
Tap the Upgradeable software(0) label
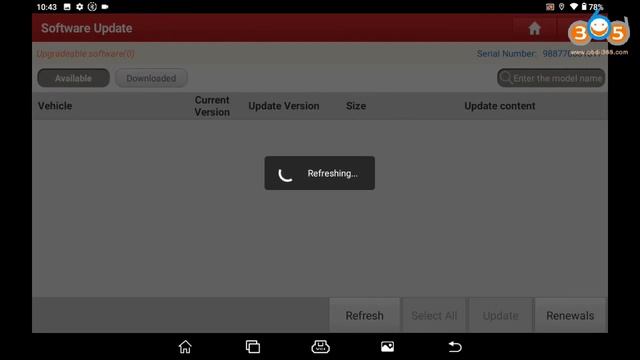pos(86,53)
